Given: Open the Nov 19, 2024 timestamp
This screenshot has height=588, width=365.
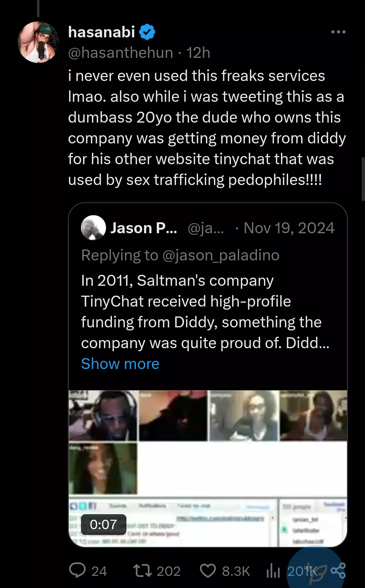Looking at the screenshot, I should tap(289, 228).
